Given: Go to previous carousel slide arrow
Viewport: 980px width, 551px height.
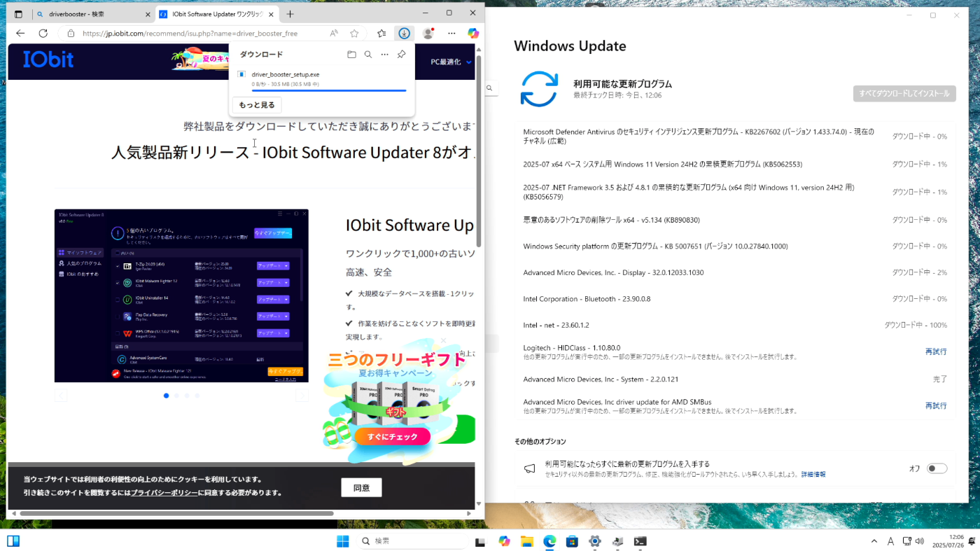Looking at the screenshot, I should [x=61, y=396].
